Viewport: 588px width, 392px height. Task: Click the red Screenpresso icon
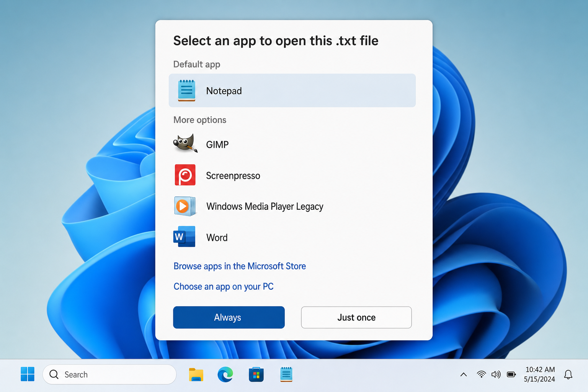pyautogui.click(x=185, y=175)
